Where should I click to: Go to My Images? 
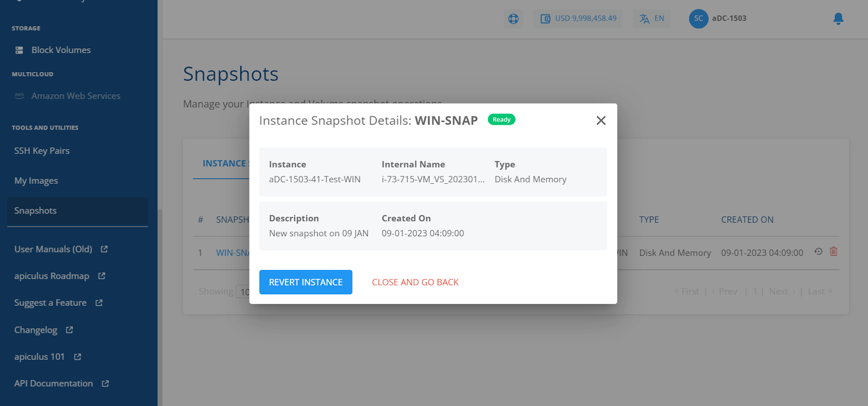coord(36,181)
